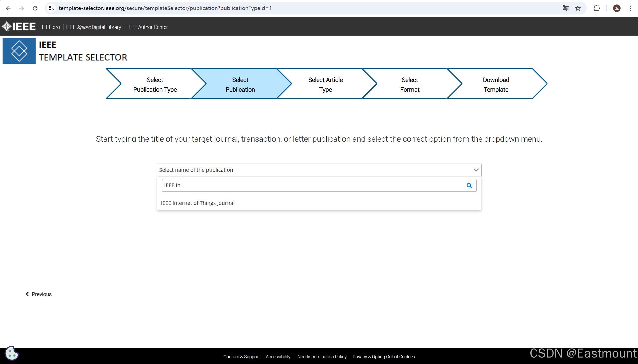Click the Select Article Type step
Image resolution: width=638 pixels, height=364 pixels.
tap(325, 84)
